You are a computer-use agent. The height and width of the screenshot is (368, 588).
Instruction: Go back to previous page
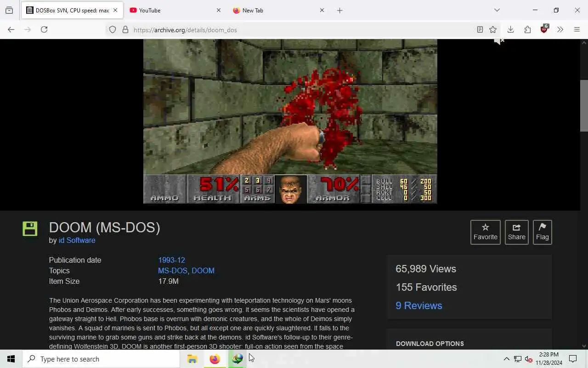click(11, 29)
